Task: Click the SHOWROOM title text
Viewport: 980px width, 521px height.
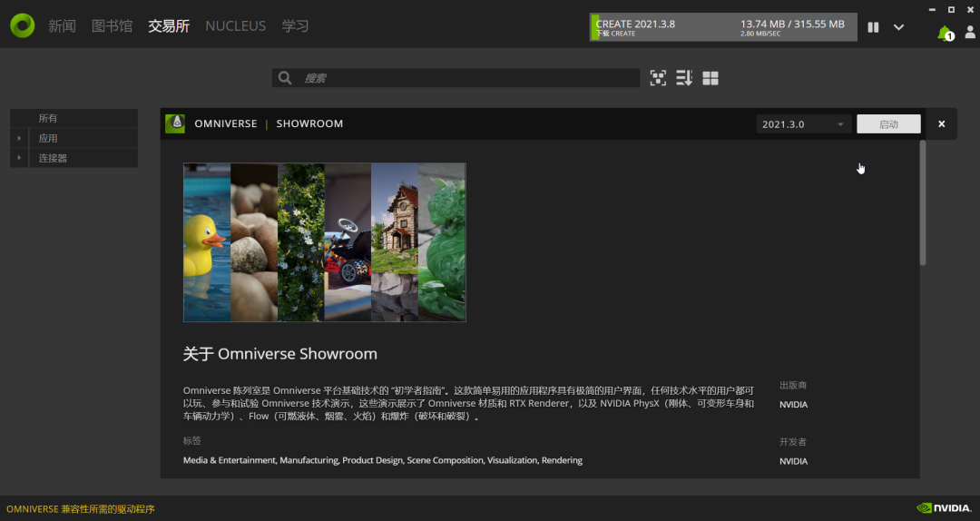Action: tap(309, 123)
